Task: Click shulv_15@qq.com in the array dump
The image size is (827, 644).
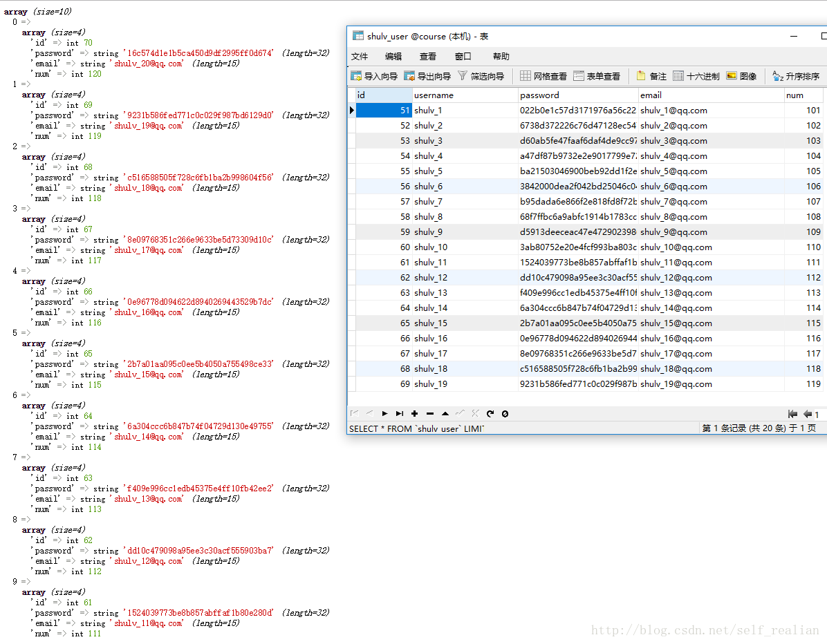Action: coord(149,375)
